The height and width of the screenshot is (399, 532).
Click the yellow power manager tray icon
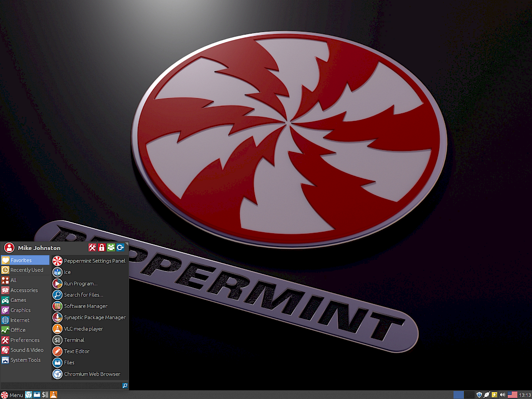[495, 394]
